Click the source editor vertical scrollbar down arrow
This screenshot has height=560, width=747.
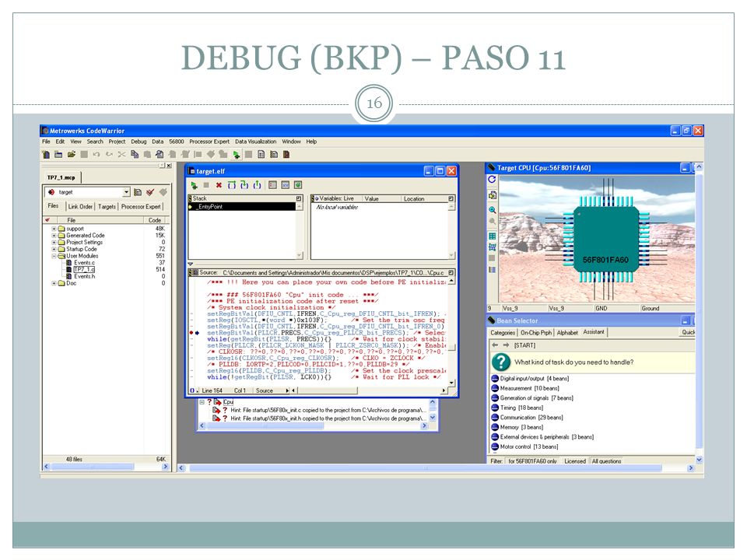(451, 383)
